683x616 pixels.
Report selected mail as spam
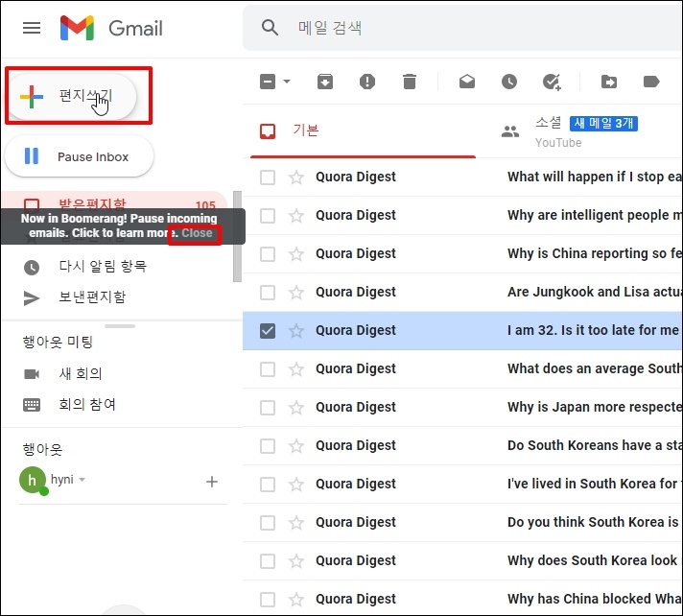[x=367, y=82]
